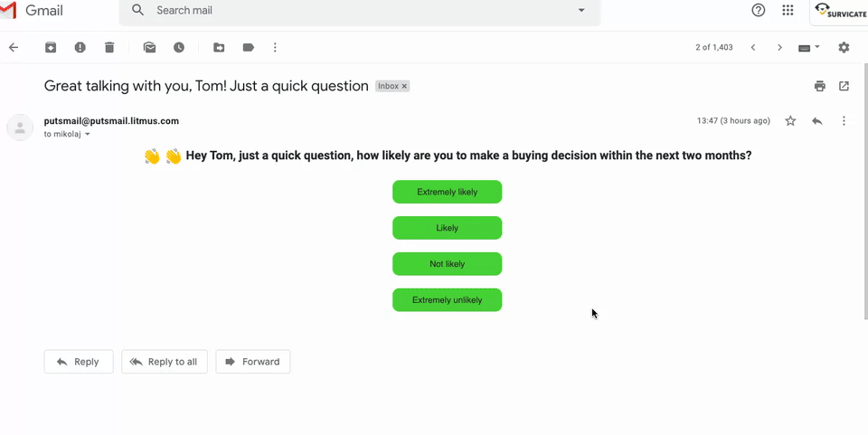Print the entire email conversation
The width and height of the screenshot is (868, 435).
(x=819, y=86)
